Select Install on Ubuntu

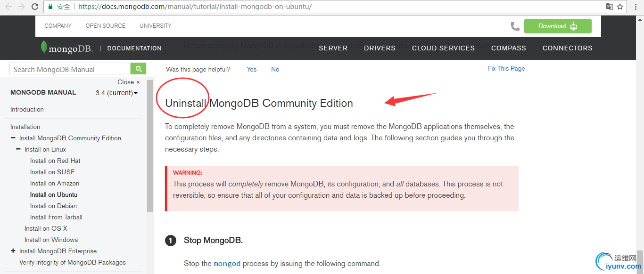[54, 194]
